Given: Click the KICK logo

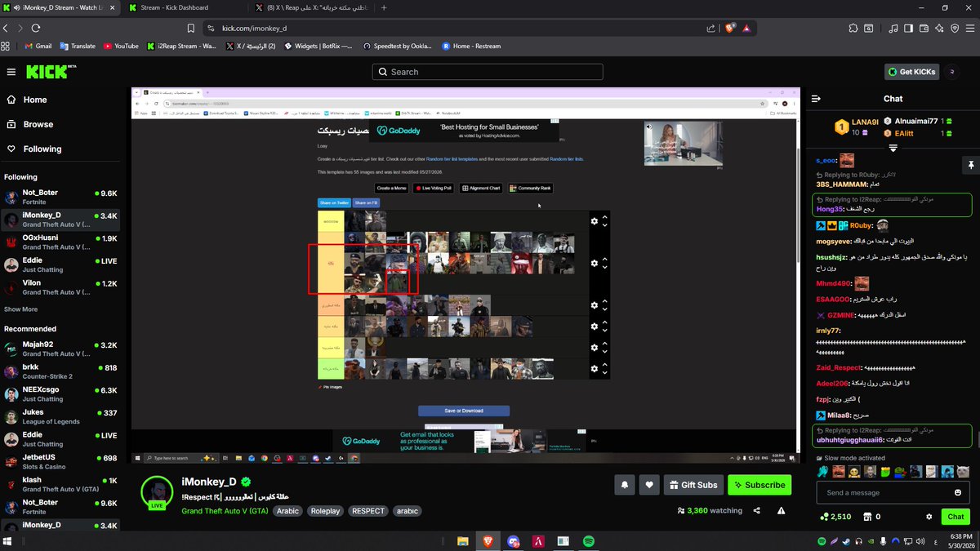Looking at the screenshot, I should point(51,72).
